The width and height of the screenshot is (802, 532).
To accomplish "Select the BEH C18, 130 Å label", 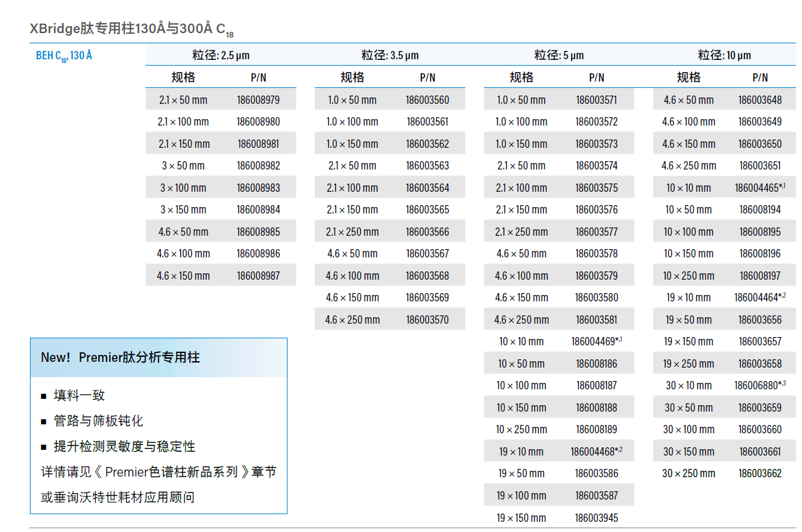I will (x=64, y=55).
